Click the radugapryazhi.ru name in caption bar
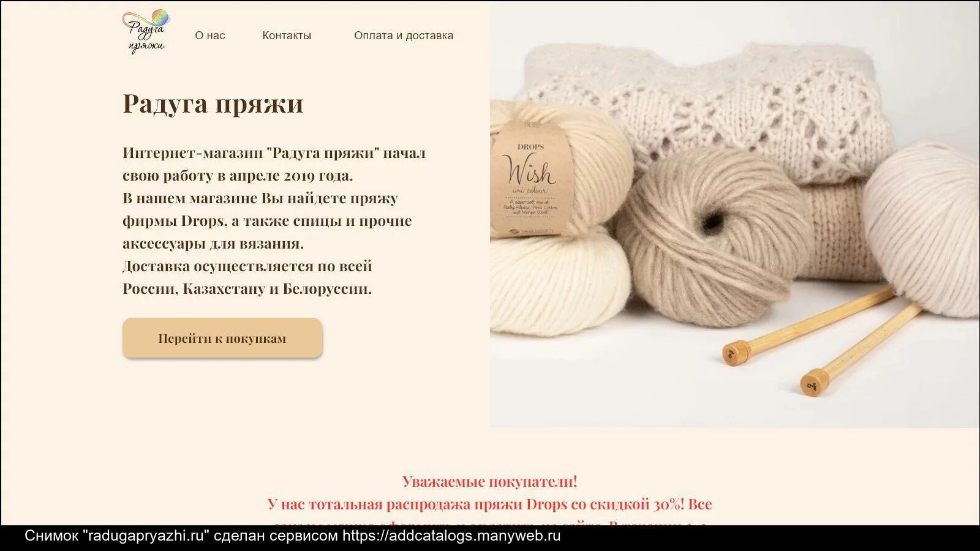The height and width of the screenshot is (551, 980). point(146,536)
